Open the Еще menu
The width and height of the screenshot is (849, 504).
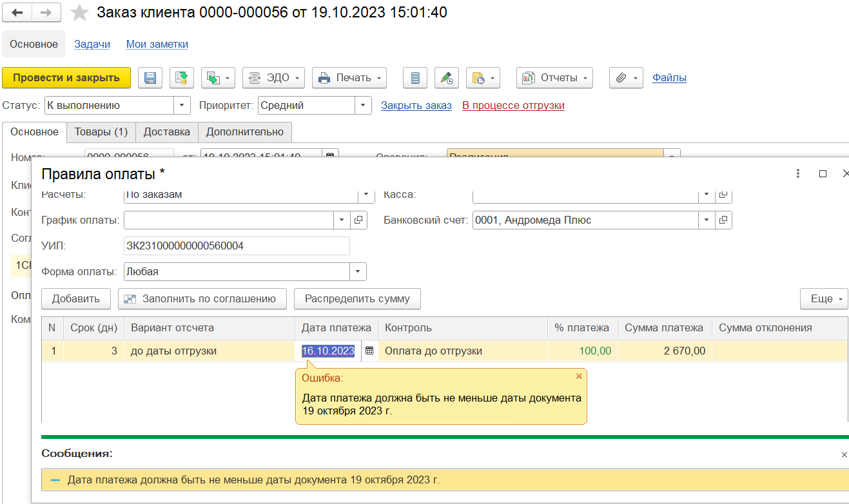click(825, 299)
